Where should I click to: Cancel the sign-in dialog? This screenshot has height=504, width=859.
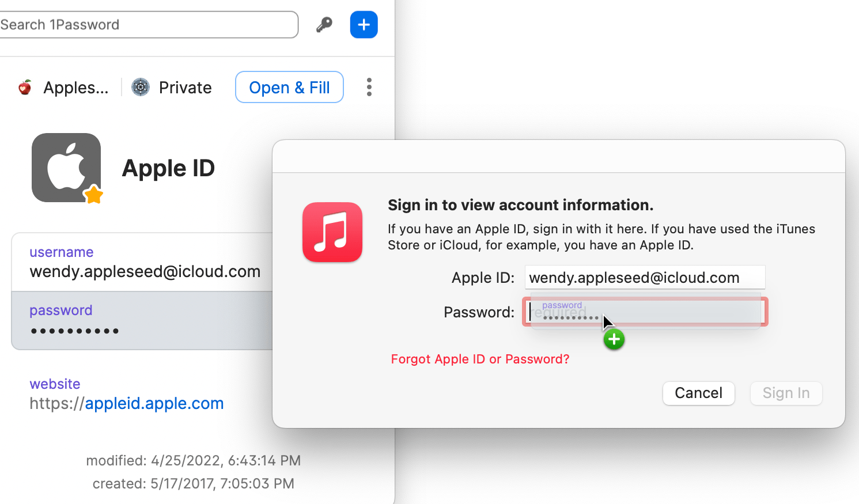[x=698, y=393]
